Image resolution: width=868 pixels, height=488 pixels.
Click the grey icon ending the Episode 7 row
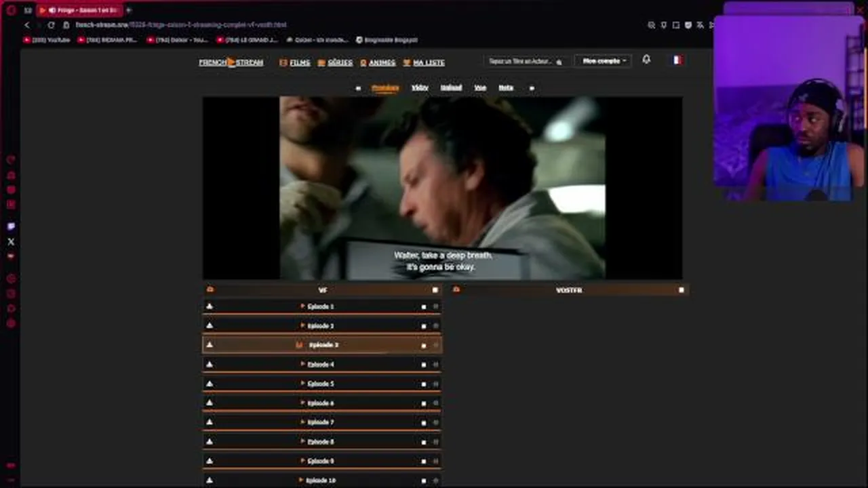pyautogui.click(x=435, y=423)
